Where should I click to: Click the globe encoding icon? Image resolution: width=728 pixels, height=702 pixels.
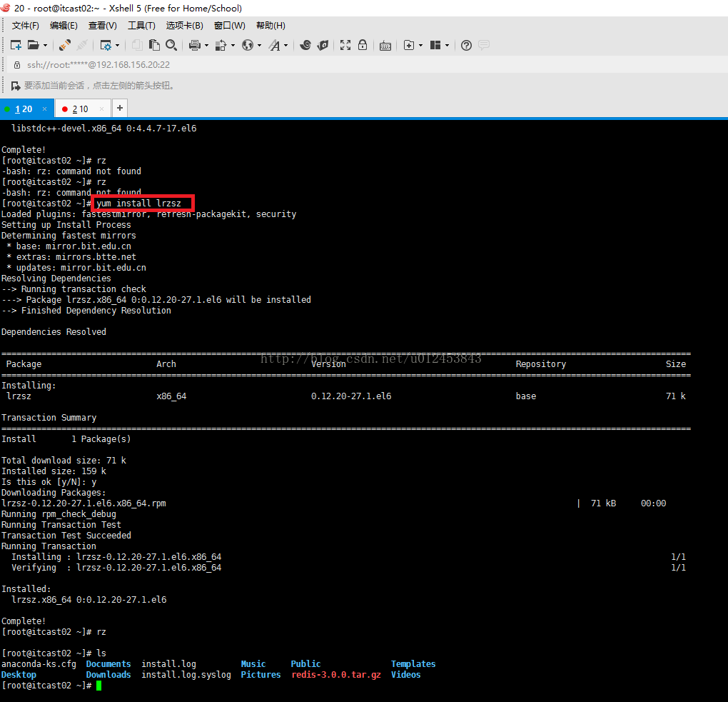(x=248, y=45)
